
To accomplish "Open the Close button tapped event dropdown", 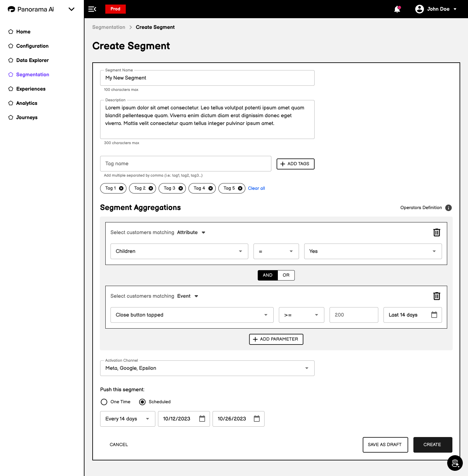I will tap(192, 315).
